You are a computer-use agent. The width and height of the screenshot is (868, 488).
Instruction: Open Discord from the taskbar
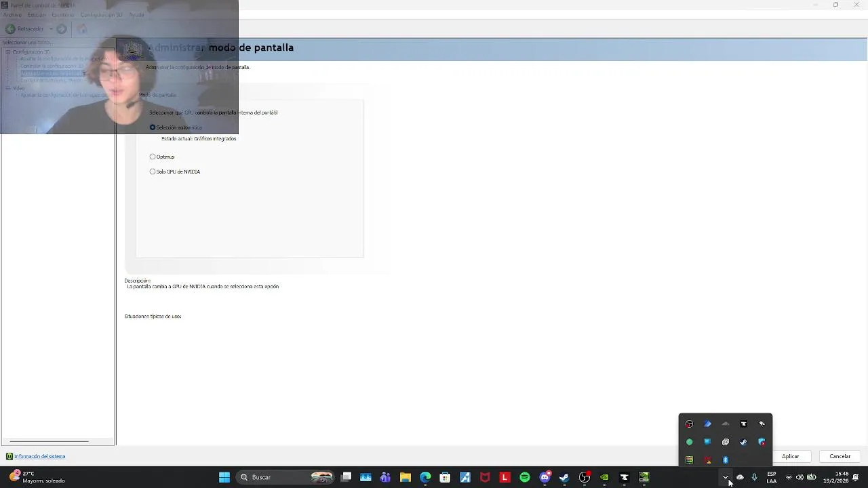pyautogui.click(x=545, y=477)
